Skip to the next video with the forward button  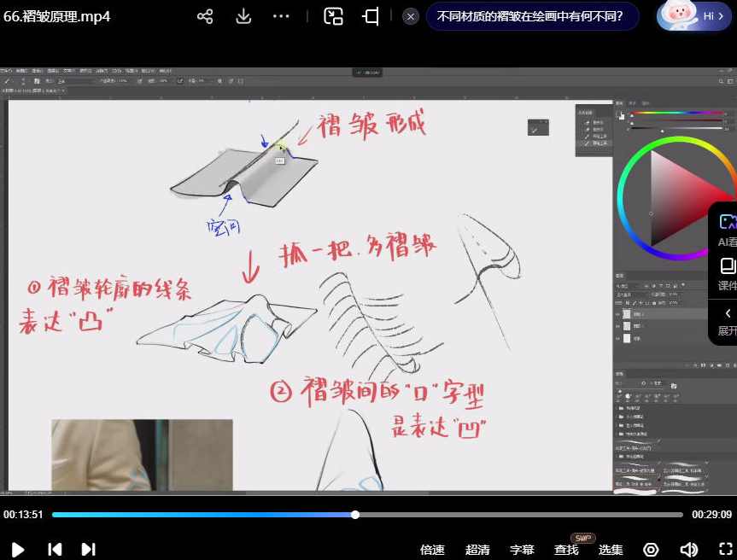click(88, 549)
